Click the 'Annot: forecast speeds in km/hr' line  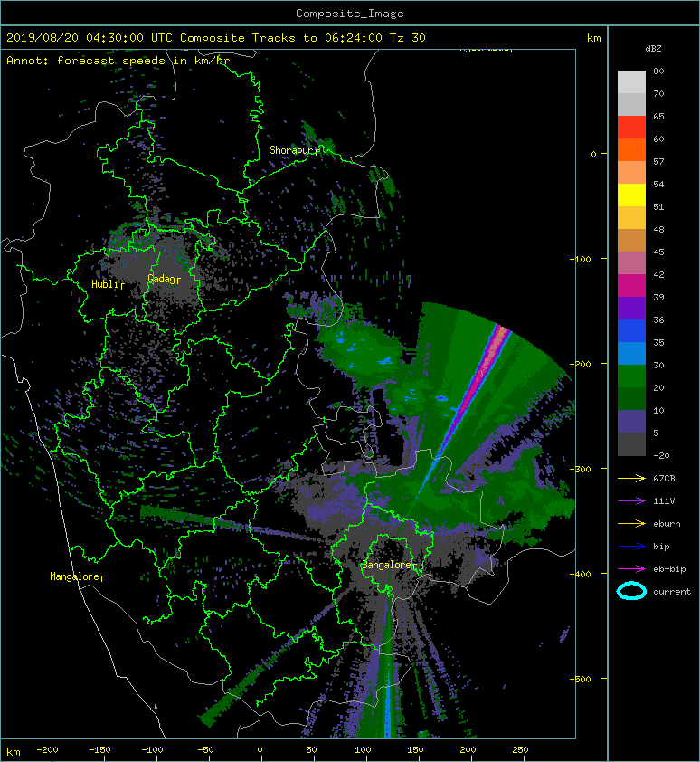click(118, 61)
